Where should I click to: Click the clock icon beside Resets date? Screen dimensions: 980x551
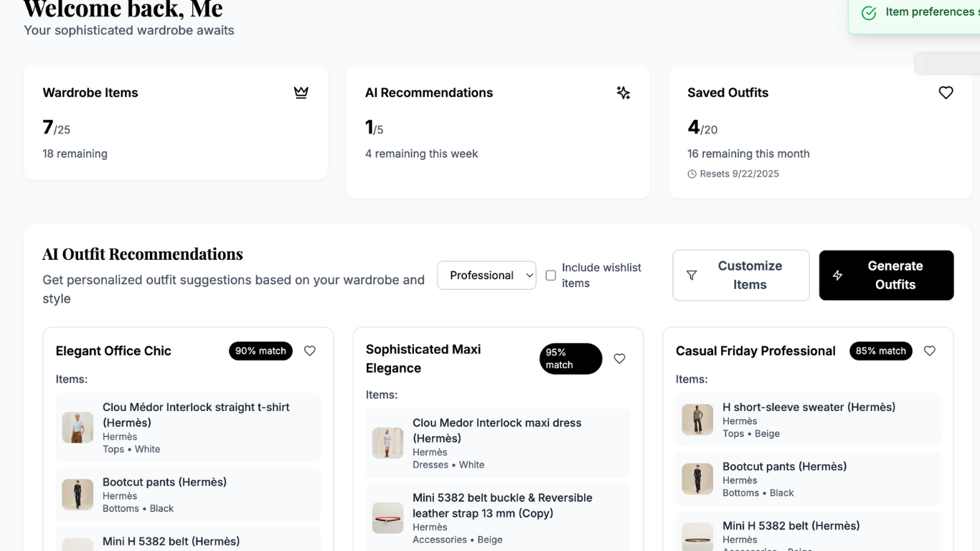pyautogui.click(x=692, y=174)
